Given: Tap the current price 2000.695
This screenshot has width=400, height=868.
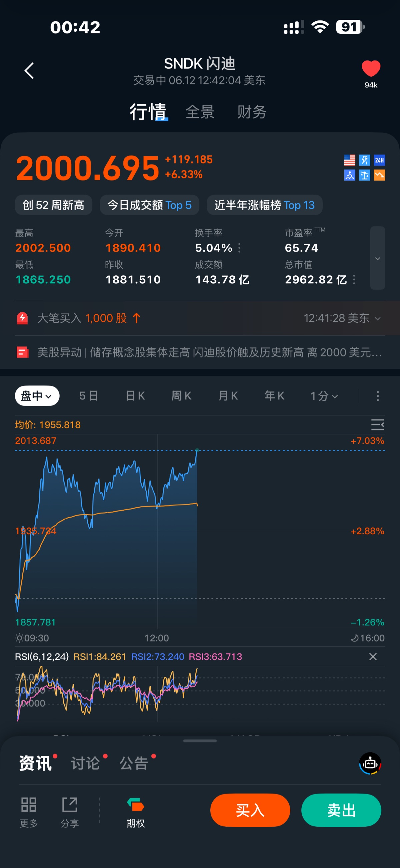Looking at the screenshot, I should pyautogui.click(x=88, y=168).
